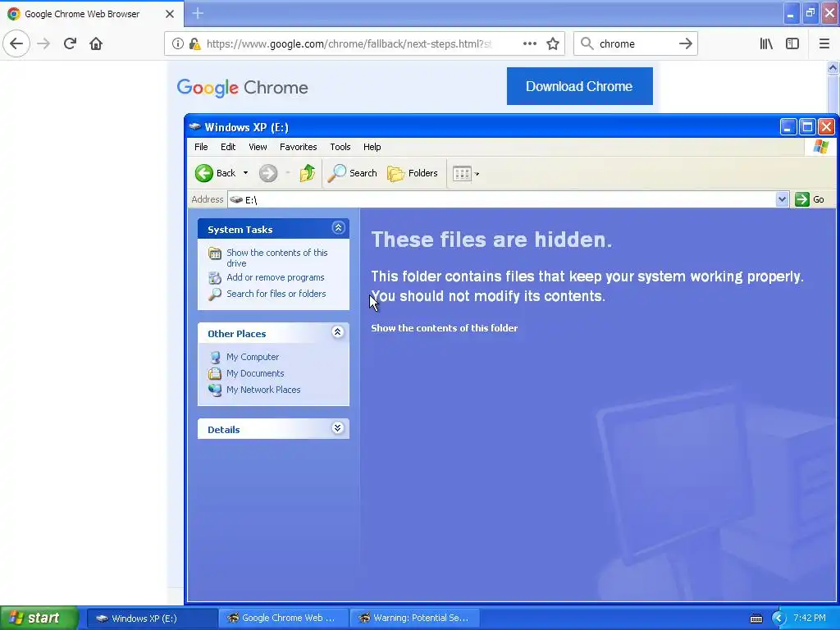Click the browser back arrow button
The image size is (840, 630).
[x=16, y=43]
